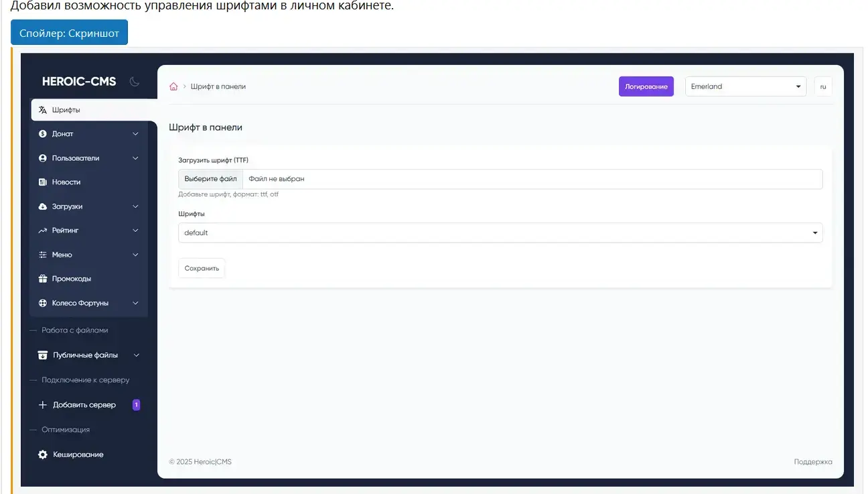Click the © 2025 Heroic|CMS footer text
868x494 pixels.
[x=200, y=462]
